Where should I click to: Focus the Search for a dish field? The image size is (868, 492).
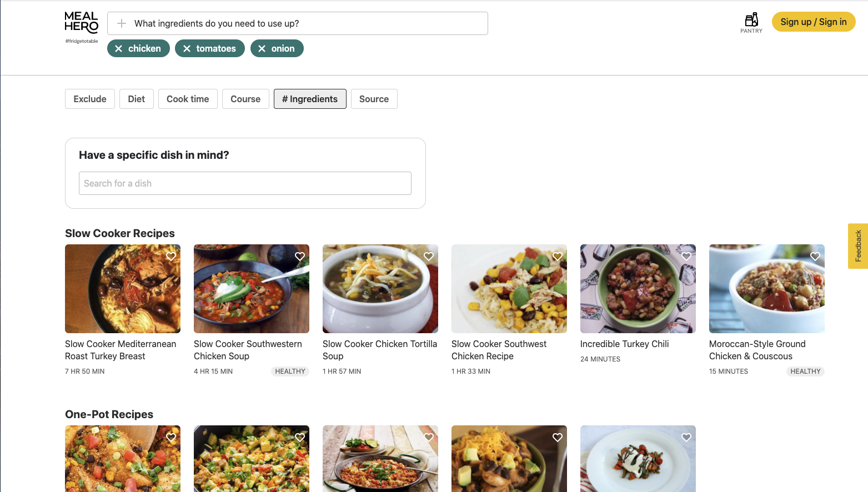point(245,183)
